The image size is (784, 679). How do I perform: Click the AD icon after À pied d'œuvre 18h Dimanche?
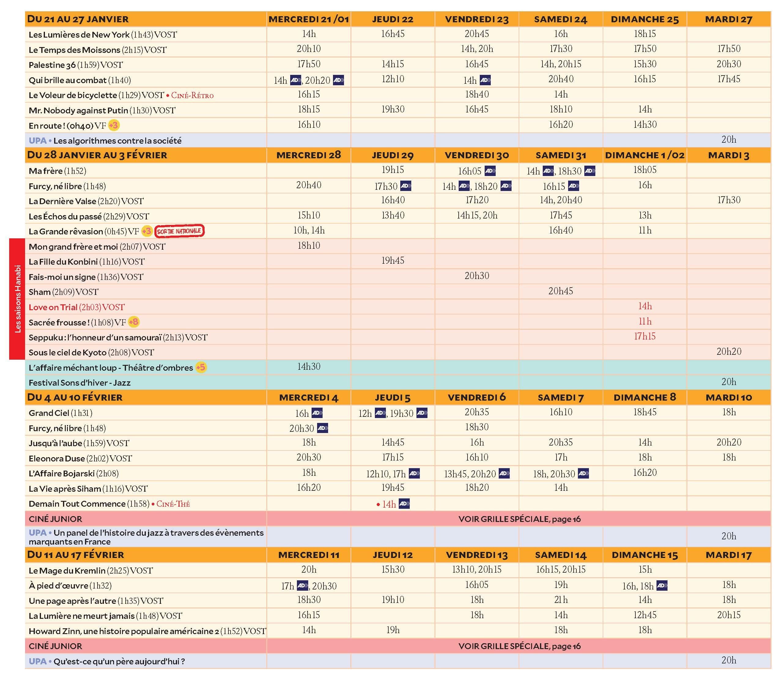(x=662, y=586)
